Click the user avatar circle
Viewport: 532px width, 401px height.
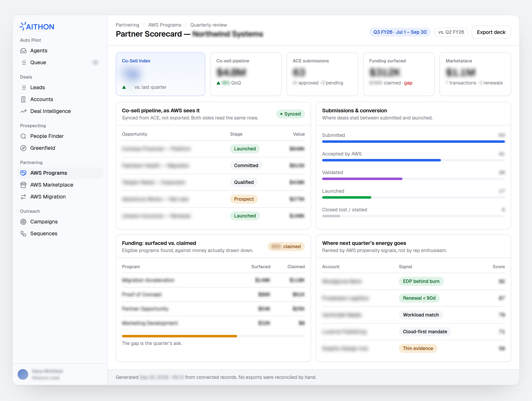[23, 374]
